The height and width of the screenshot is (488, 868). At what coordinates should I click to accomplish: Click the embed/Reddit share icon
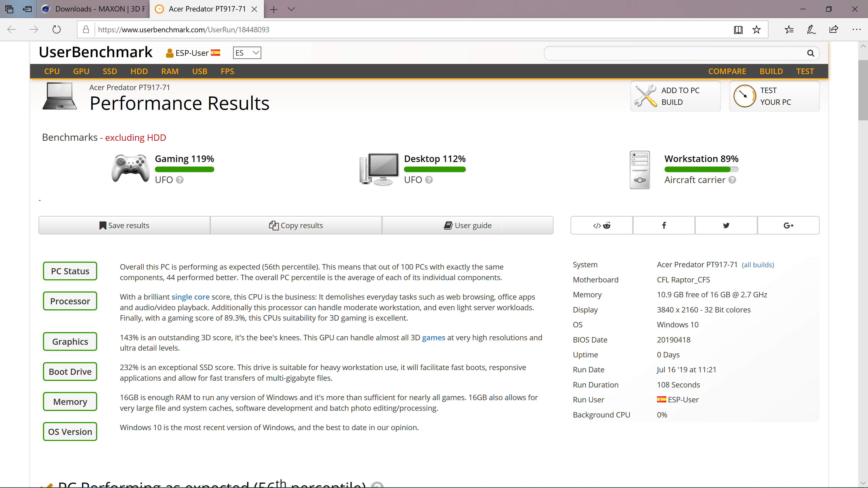click(601, 225)
